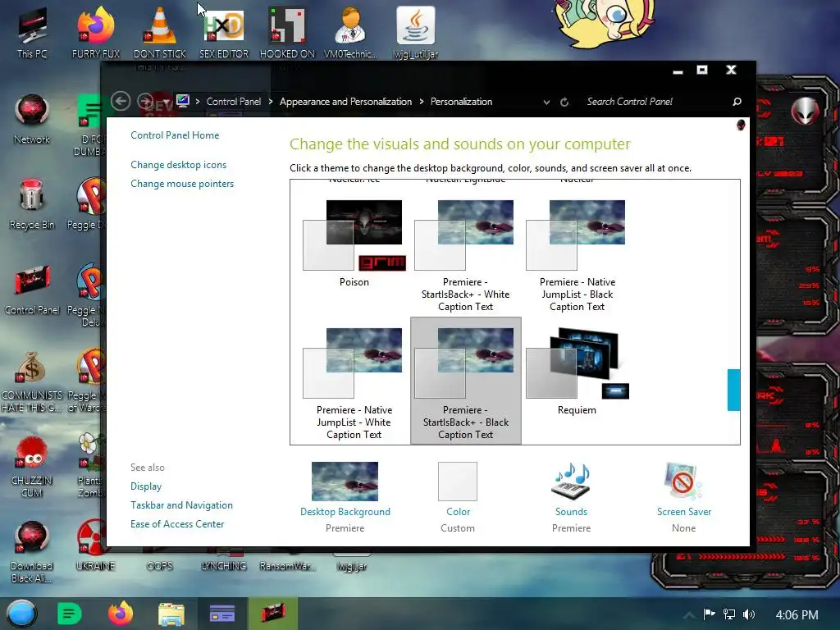Image resolution: width=840 pixels, height=630 pixels.
Task: Click the active Control Panel taskbar button
Action: [x=273, y=614]
